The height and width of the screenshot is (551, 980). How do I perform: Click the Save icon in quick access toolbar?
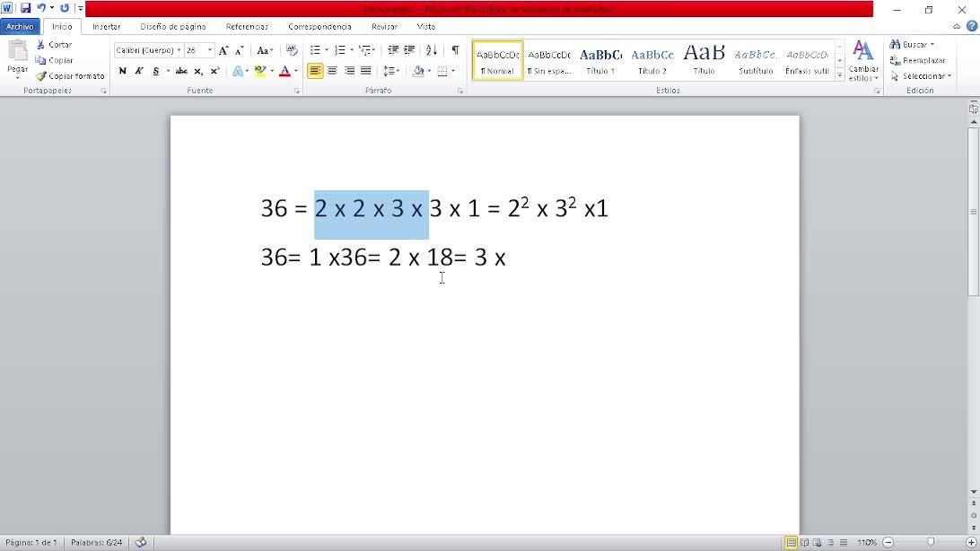coord(26,9)
